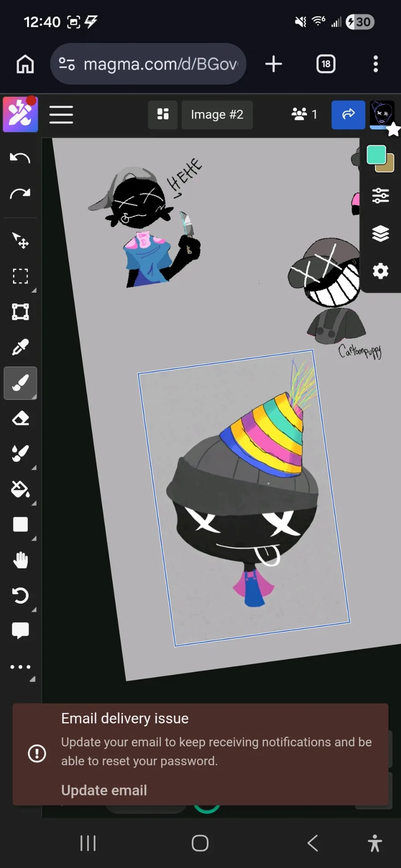The width and height of the screenshot is (401, 868).
Task: Expand the fill tool options arrow
Action: click(34, 503)
